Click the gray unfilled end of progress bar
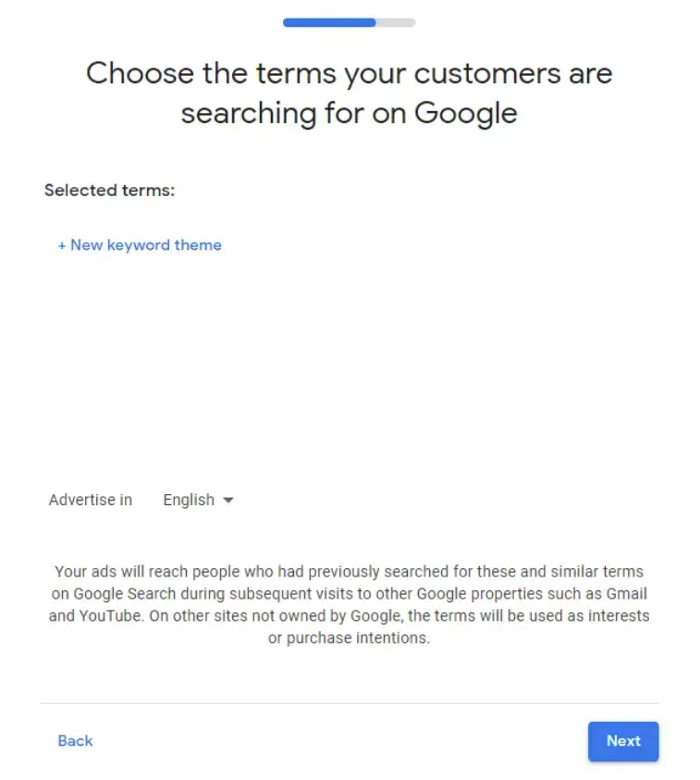Image resolution: width=700 pixels, height=780 pixels. click(x=396, y=22)
